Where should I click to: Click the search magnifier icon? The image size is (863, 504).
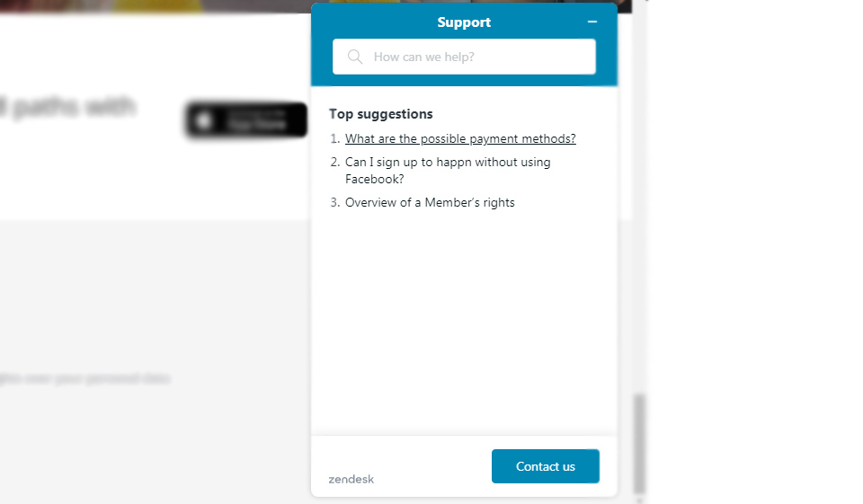coord(355,57)
